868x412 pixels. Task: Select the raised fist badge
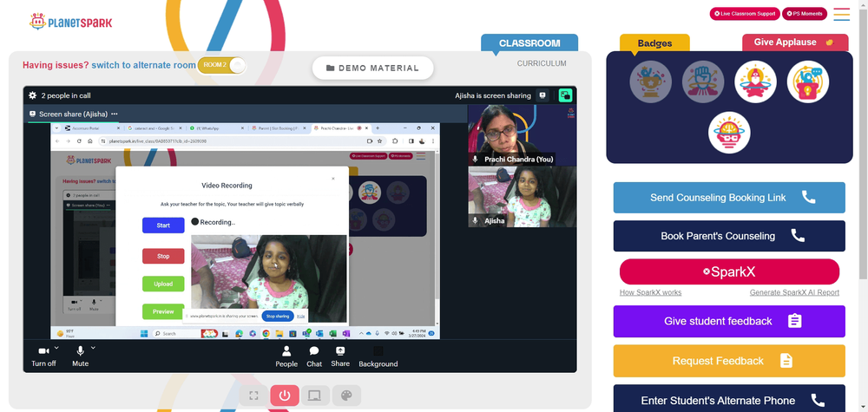703,82
